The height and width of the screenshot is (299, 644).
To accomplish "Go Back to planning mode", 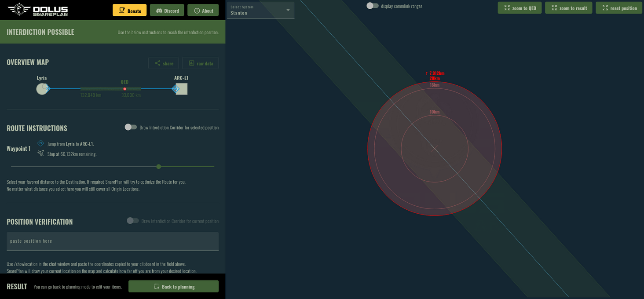I will click(x=173, y=286).
